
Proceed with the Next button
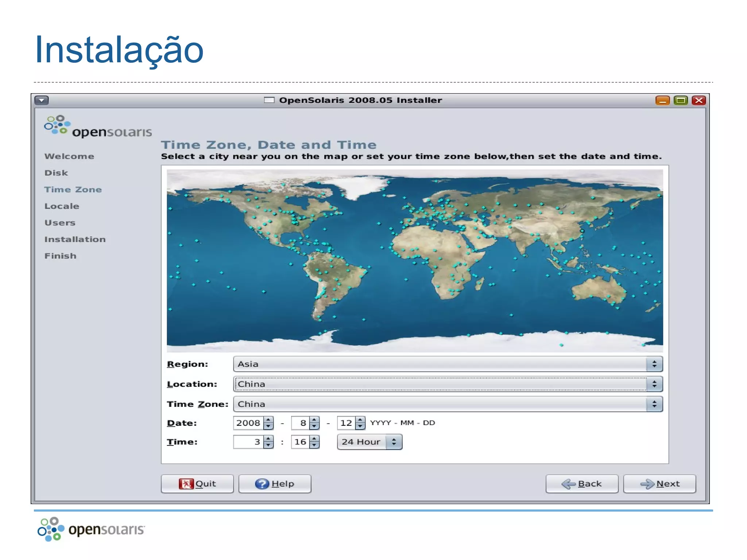pos(659,484)
